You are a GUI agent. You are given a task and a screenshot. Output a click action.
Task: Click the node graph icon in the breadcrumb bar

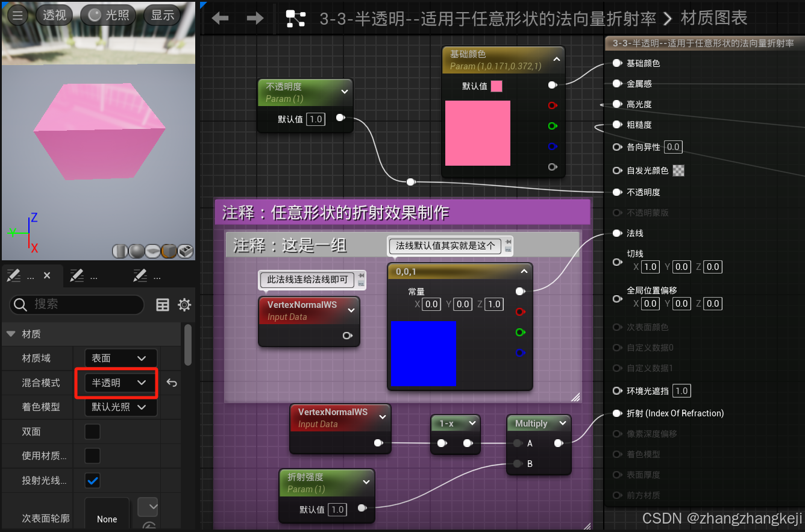pyautogui.click(x=295, y=18)
